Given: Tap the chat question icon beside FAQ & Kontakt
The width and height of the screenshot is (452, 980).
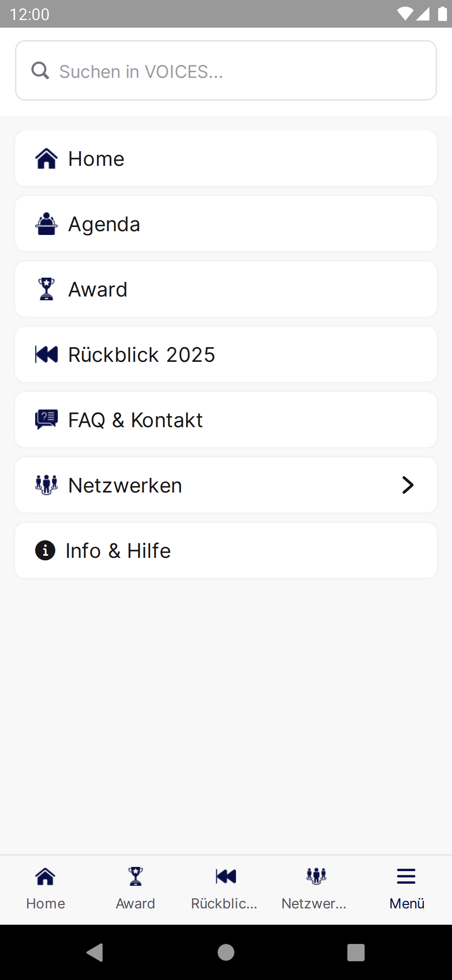Looking at the screenshot, I should (x=46, y=420).
